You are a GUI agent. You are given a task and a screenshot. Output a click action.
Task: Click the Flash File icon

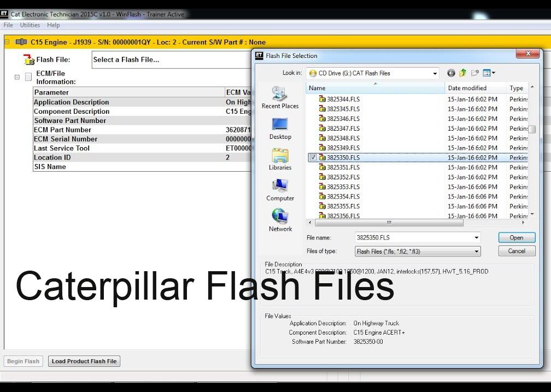click(x=28, y=60)
